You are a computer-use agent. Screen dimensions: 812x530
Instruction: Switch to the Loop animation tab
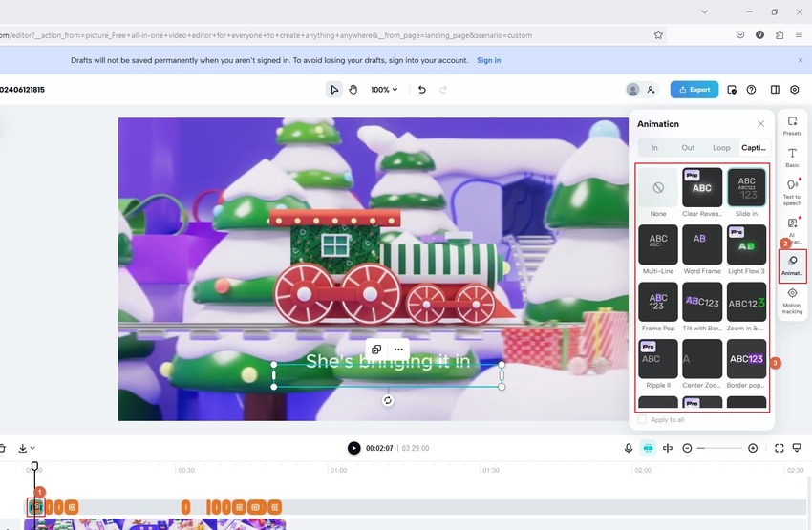click(721, 147)
